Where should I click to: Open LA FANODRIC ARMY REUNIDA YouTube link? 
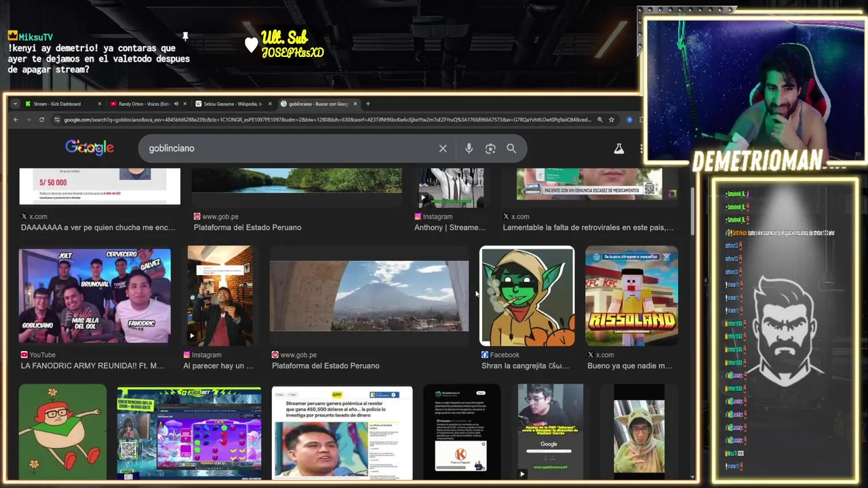pyautogui.click(x=92, y=366)
